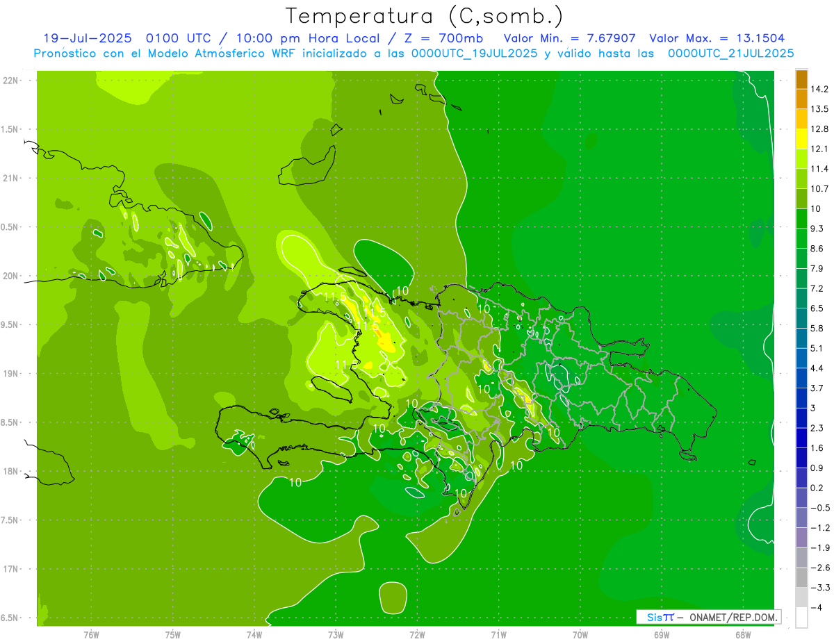Viewport: 834px width, 644px height.
Task: Click the "-1.9" color scale value
Action: click(x=819, y=547)
